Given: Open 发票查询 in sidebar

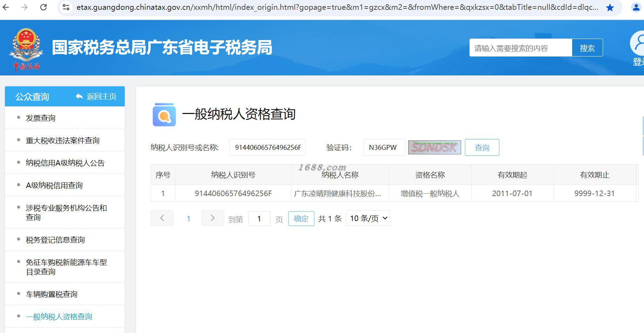Looking at the screenshot, I should pyautogui.click(x=41, y=118).
